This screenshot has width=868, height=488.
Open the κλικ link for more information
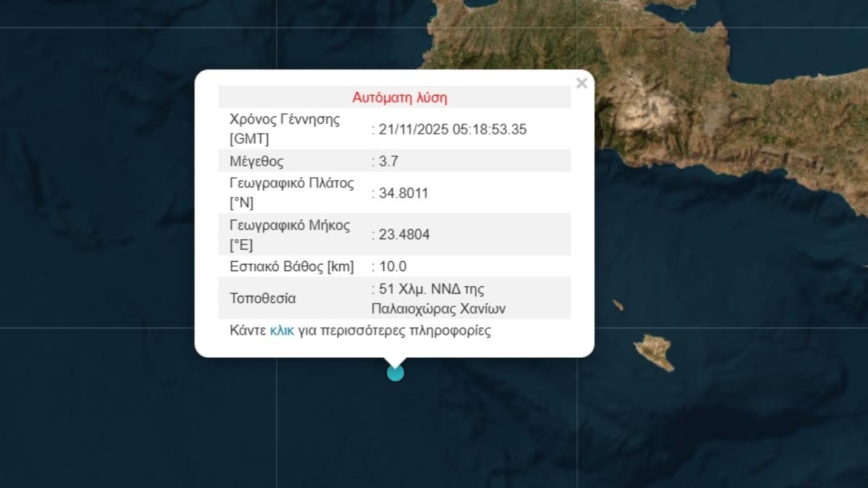pyautogui.click(x=281, y=330)
